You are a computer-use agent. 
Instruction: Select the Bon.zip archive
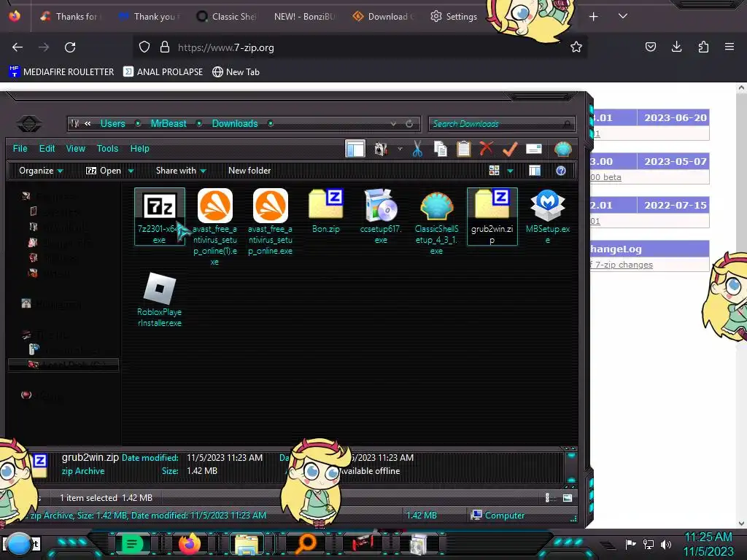[x=326, y=211]
